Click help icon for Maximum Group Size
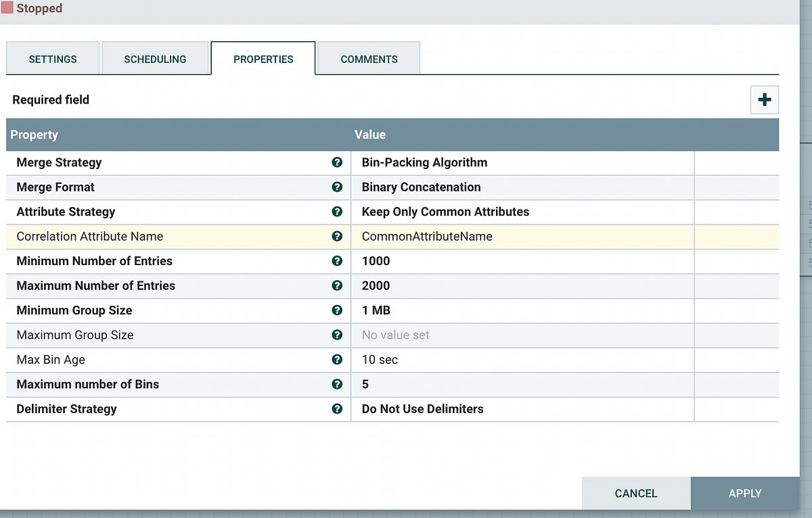 pyautogui.click(x=337, y=335)
